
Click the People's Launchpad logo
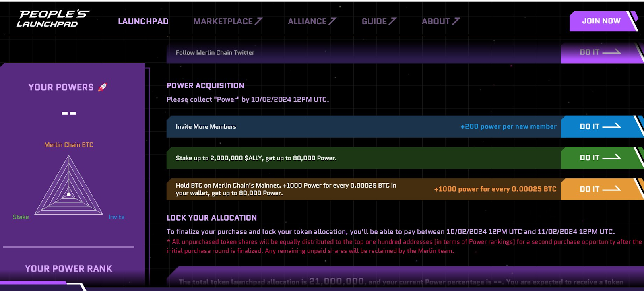point(53,19)
